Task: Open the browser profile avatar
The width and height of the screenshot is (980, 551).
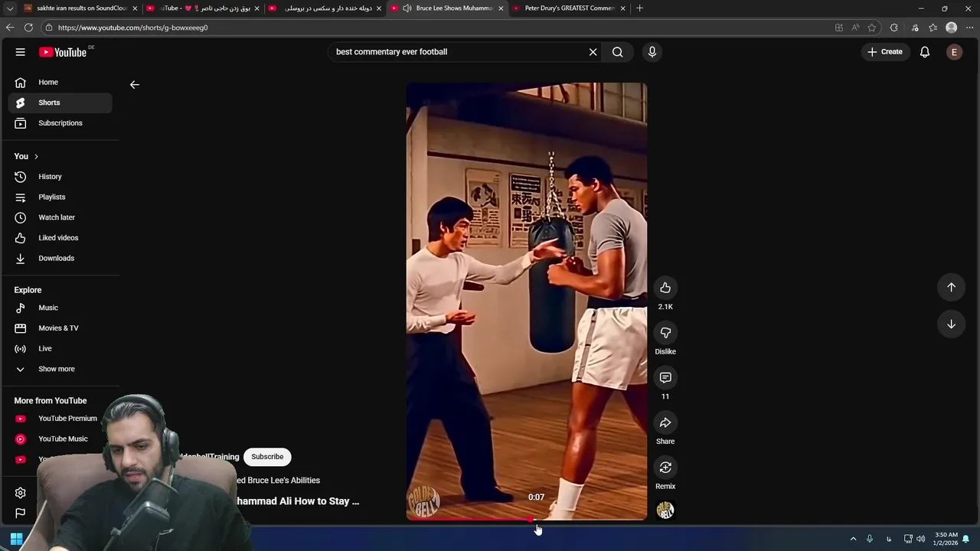Action: click(952, 28)
